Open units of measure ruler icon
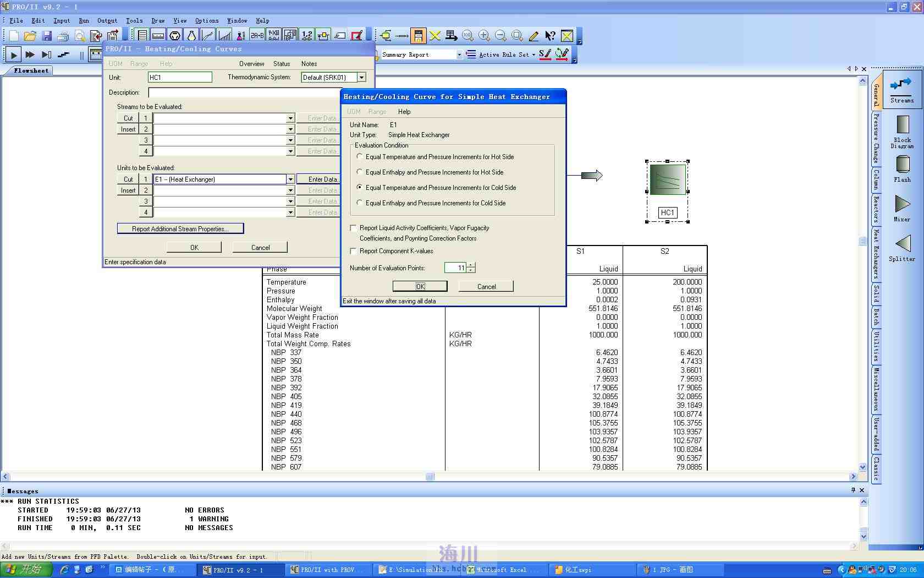Screen dimensions: 924x578 click(158, 36)
